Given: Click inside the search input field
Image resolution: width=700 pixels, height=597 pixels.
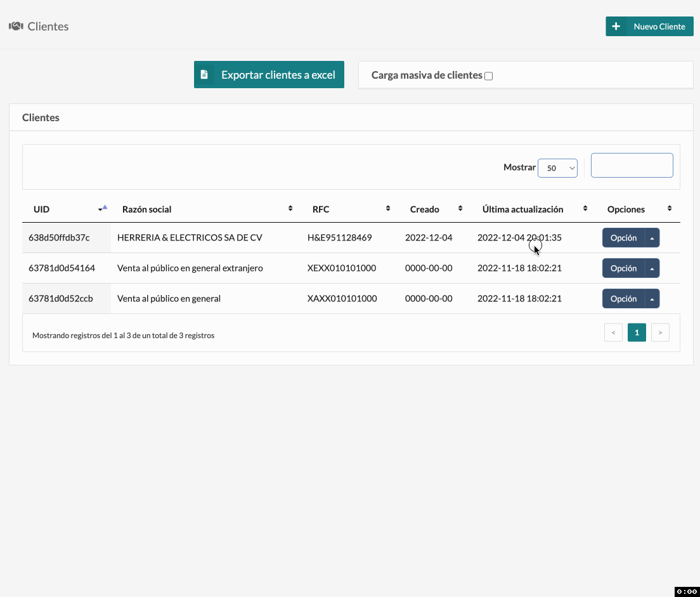Looking at the screenshot, I should (x=632, y=164).
